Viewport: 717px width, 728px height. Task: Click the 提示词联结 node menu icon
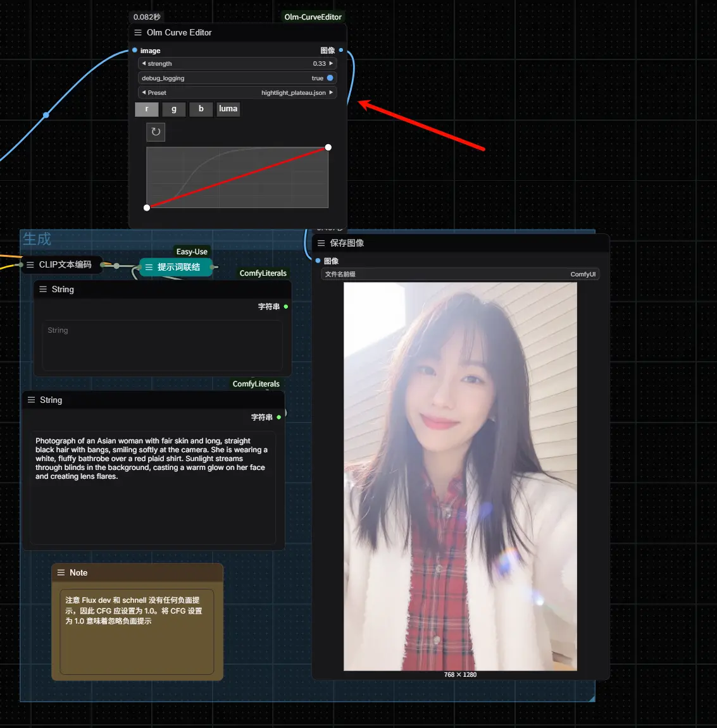(149, 268)
